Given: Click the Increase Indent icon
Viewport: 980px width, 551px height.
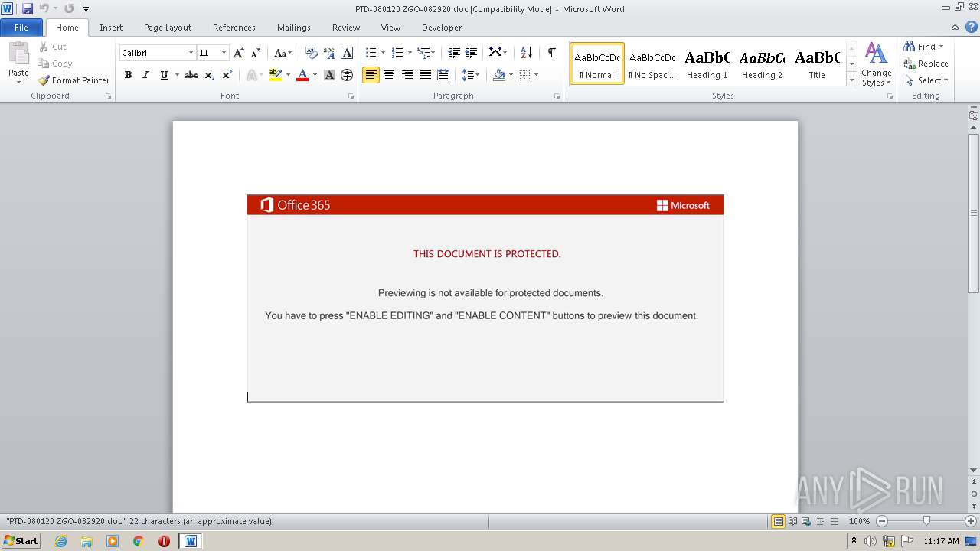Looking at the screenshot, I should coord(472,53).
